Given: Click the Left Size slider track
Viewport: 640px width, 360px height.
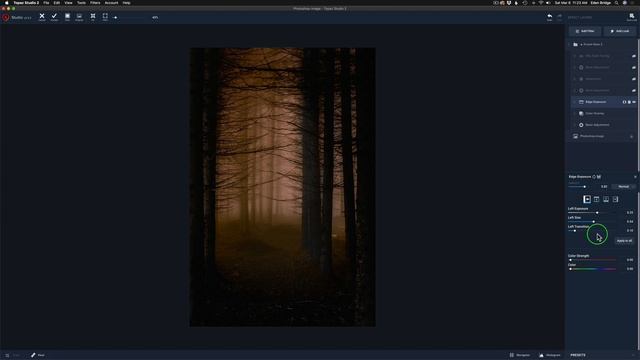Looking at the screenshot, I should tap(592, 222).
